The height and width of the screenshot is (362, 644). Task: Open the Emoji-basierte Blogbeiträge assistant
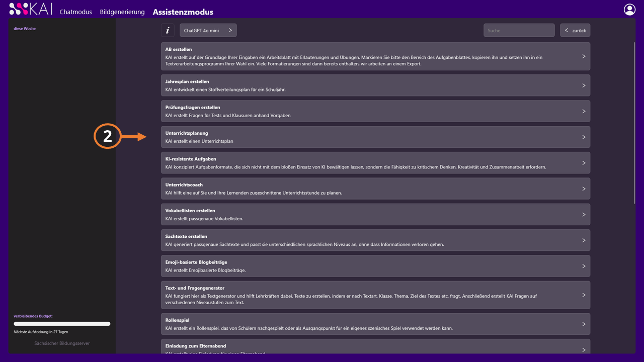pyautogui.click(x=375, y=266)
